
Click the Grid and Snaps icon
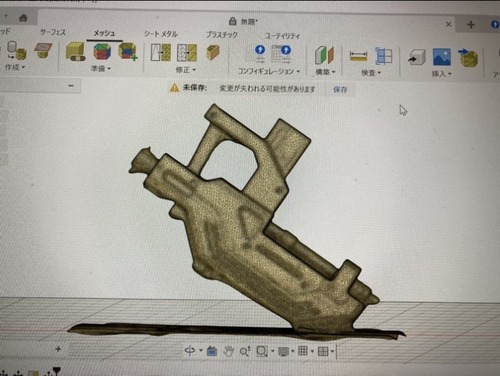[x=303, y=351]
